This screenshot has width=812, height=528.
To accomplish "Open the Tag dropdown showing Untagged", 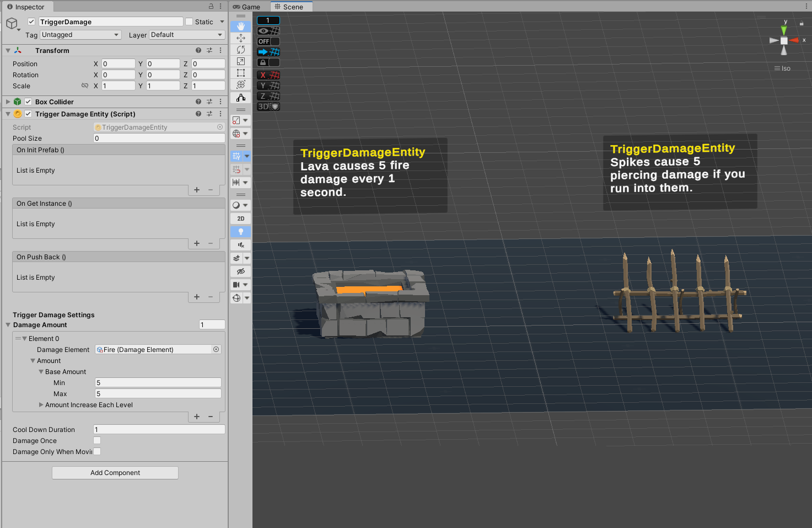I will coord(80,35).
